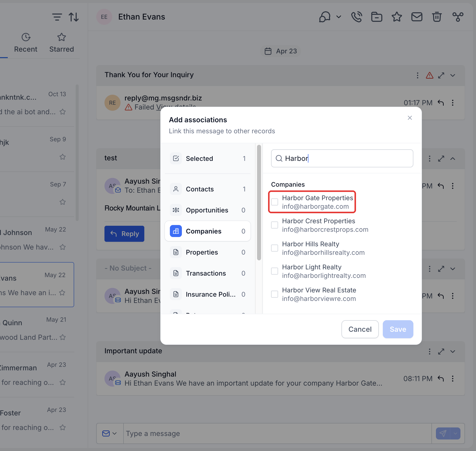Collapse chevron on Thank You for Your Inquiry
Image resolution: width=476 pixels, height=451 pixels.
pyautogui.click(x=453, y=75)
